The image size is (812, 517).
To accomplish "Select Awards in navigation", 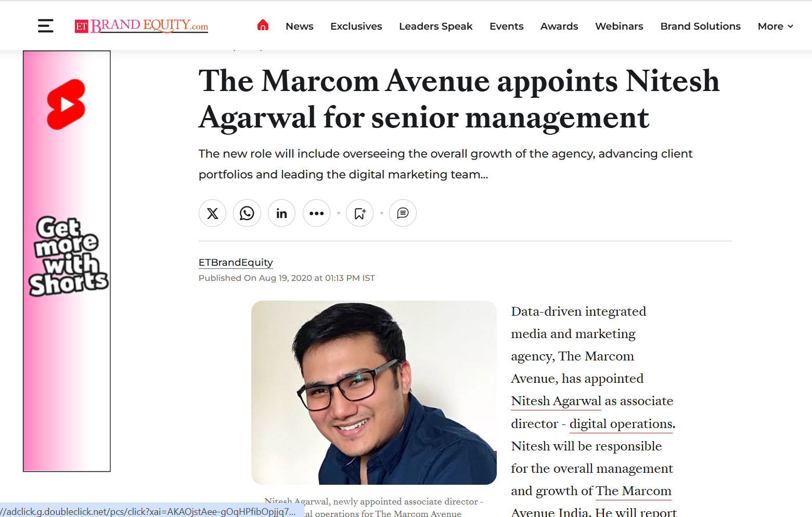I will tap(559, 26).
